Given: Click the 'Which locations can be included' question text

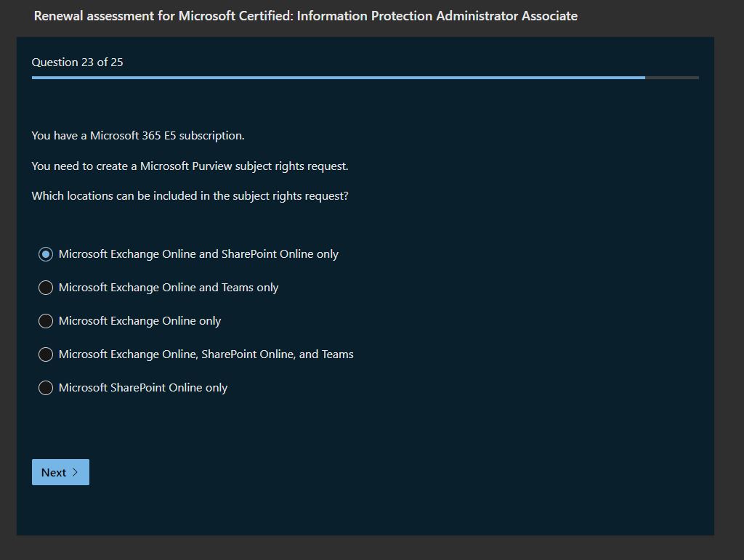Looking at the screenshot, I should pos(190,196).
